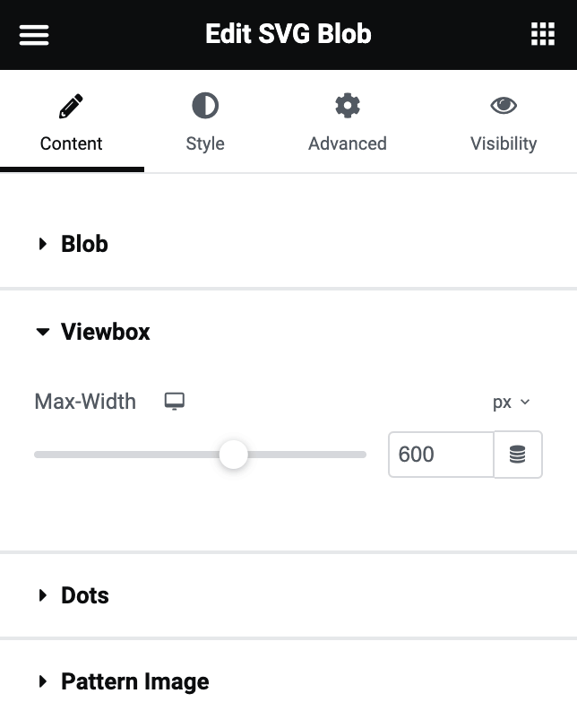Click the Content pencil icon
The width and height of the screenshot is (577, 728).
click(x=71, y=106)
